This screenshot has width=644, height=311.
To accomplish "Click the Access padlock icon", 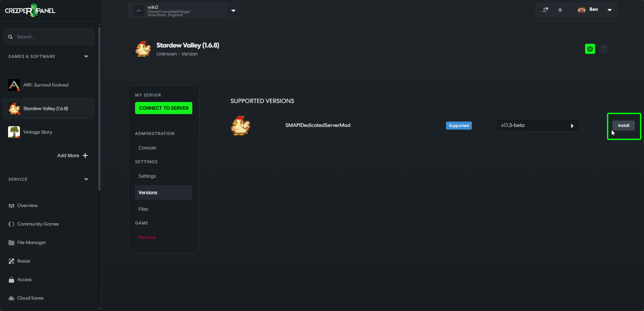I will coord(11,280).
